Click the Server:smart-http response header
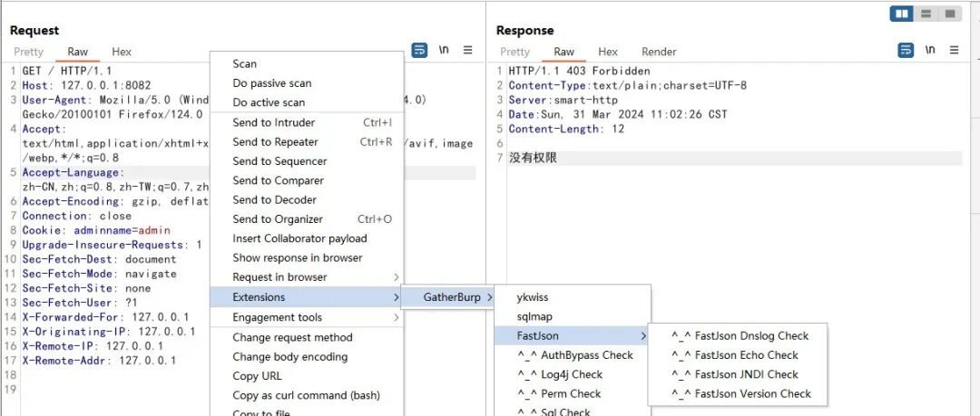 tap(563, 100)
